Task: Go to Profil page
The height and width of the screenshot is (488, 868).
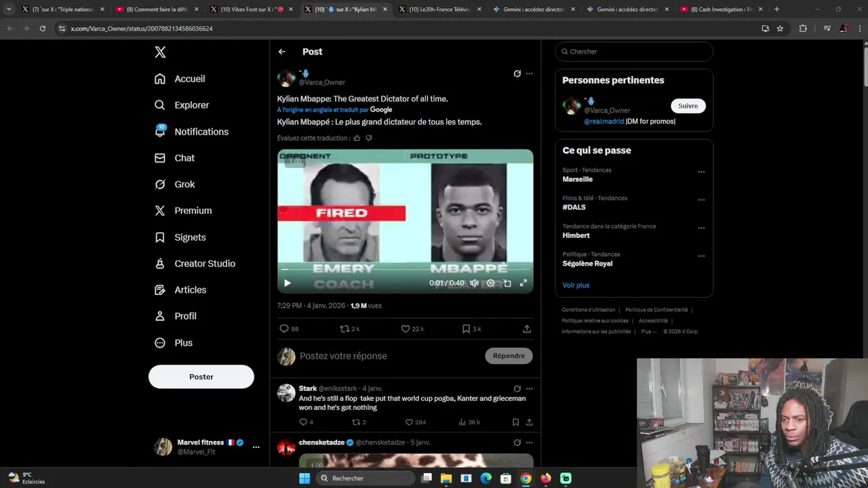Action: point(176,317)
